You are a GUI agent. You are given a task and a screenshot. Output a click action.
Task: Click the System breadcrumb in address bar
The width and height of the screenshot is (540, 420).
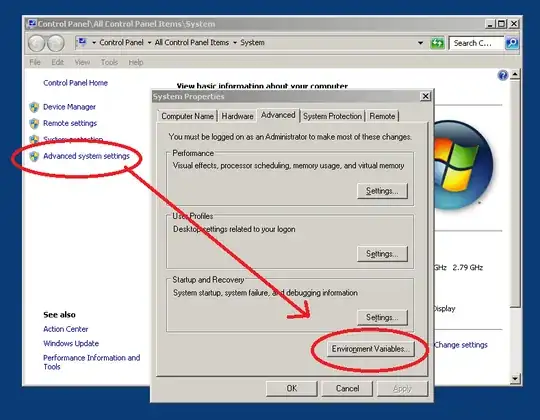click(x=252, y=43)
